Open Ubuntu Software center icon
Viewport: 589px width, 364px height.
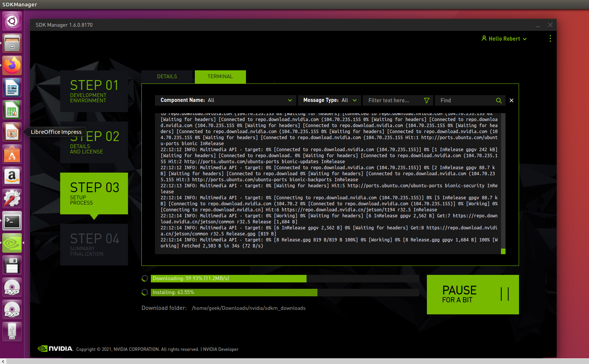click(12, 154)
